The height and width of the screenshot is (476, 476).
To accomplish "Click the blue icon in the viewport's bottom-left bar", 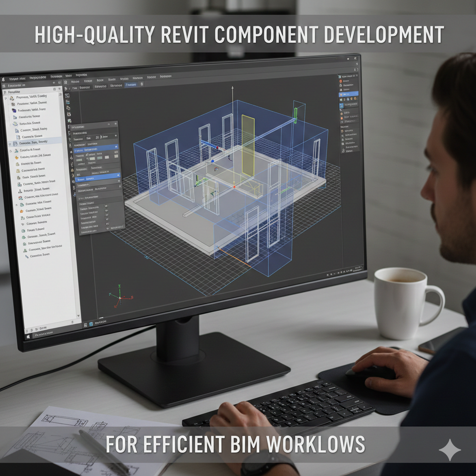I will (92, 323).
